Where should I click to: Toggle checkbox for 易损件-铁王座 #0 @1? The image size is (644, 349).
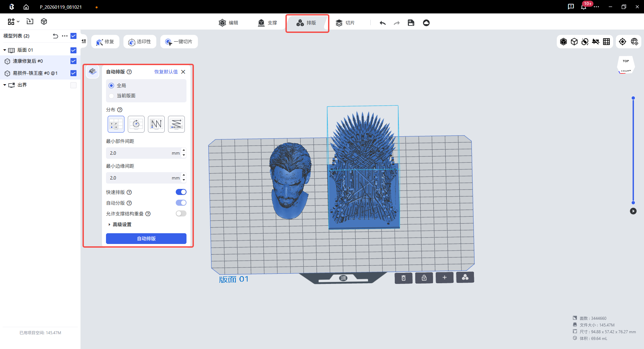(73, 73)
